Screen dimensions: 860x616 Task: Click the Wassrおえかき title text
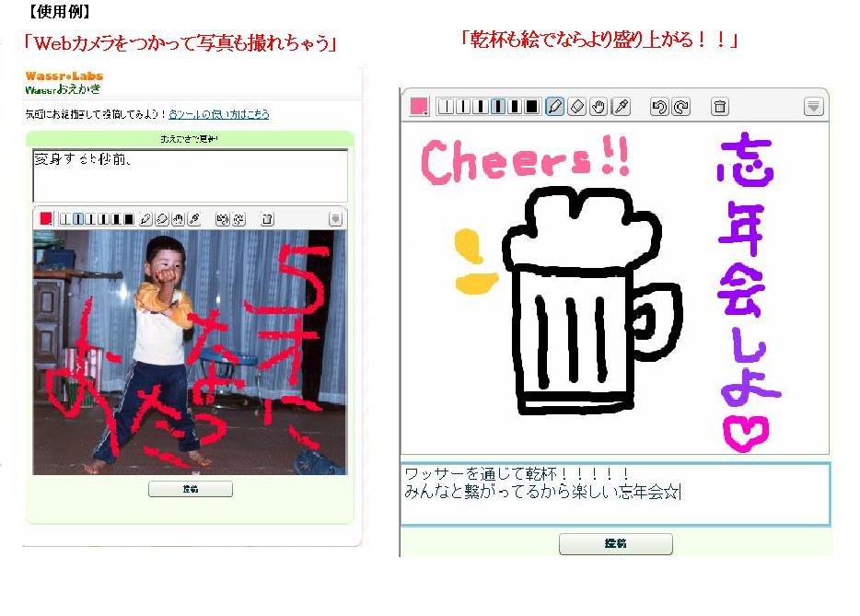(63, 89)
